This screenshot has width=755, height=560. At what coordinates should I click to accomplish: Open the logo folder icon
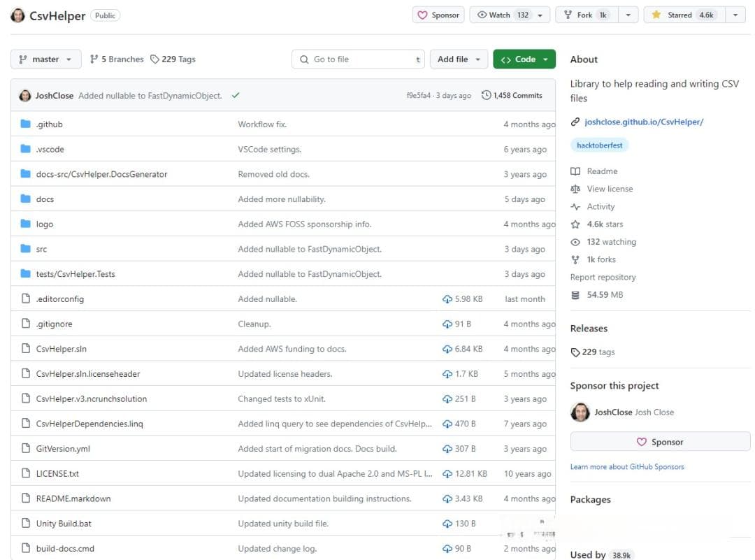pos(26,224)
